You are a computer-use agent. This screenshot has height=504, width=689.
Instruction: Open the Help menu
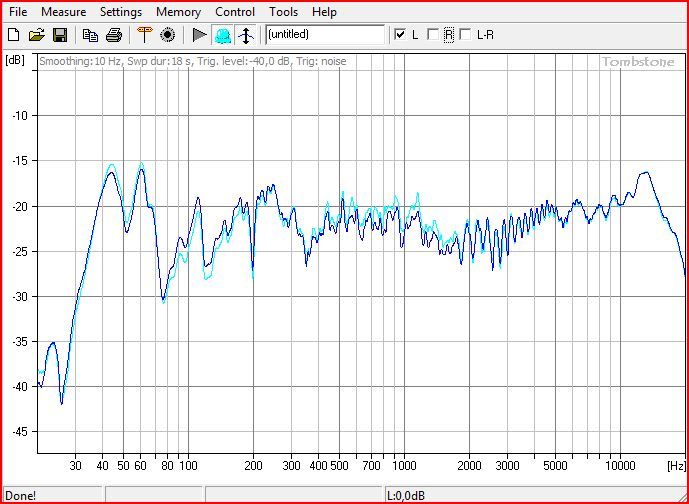pos(324,12)
